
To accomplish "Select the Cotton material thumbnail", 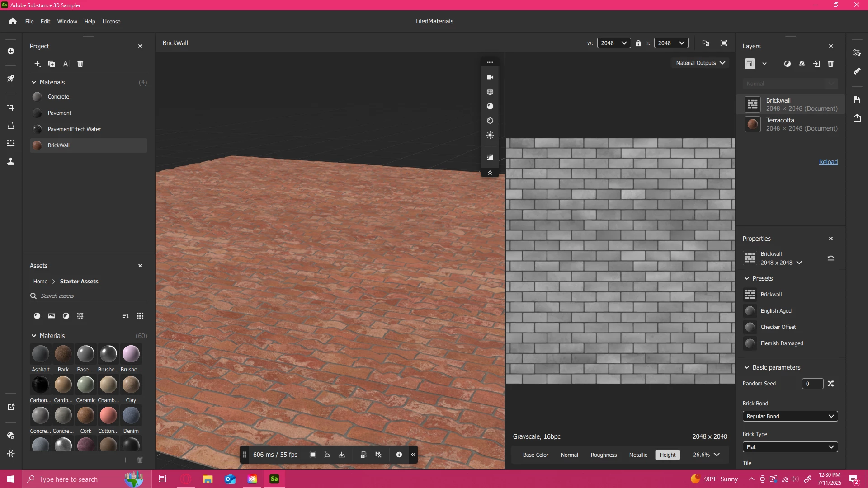I will pyautogui.click(x=108, y=415).
